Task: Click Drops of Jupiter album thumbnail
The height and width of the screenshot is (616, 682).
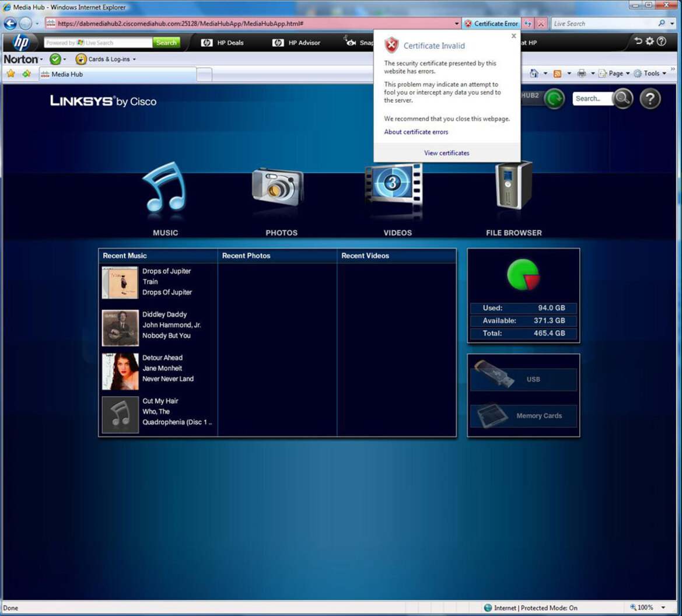Action: [120, 283]
